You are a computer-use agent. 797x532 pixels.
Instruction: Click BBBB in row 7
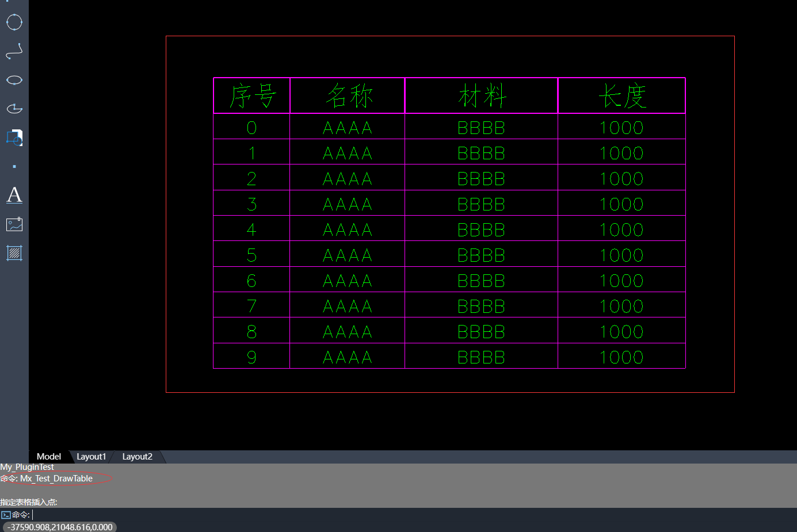pos(482,306)
